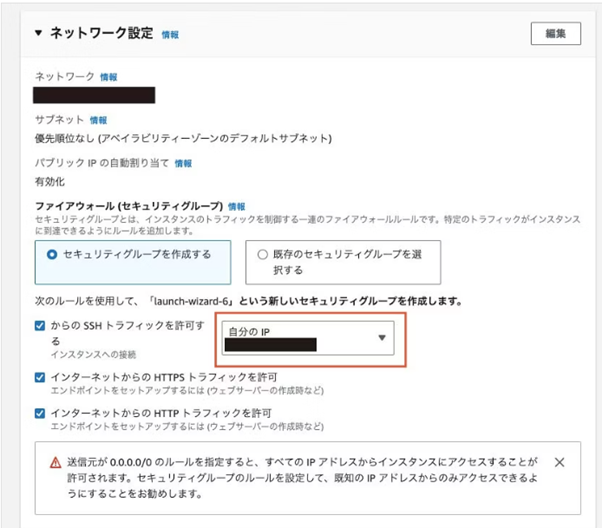Uncheck the SSH トラフィックを許可する checkbox
This screenshot has width=602, height=528.
point(39,326)
